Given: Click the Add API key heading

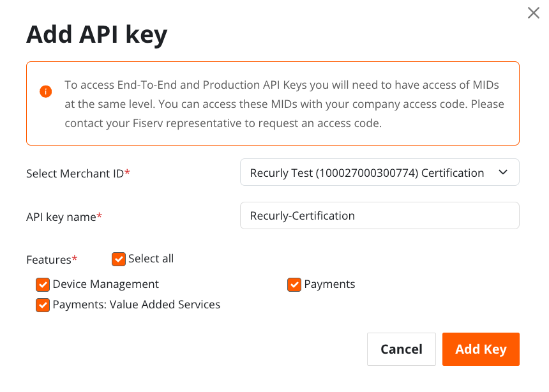Looking at the screenshot, I should (97, 34).
